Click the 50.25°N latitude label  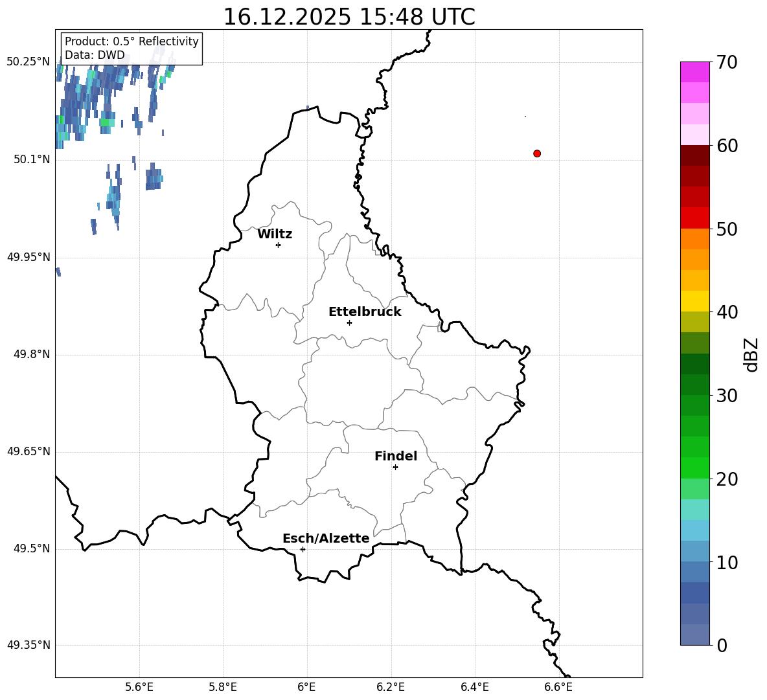(29, 62)
